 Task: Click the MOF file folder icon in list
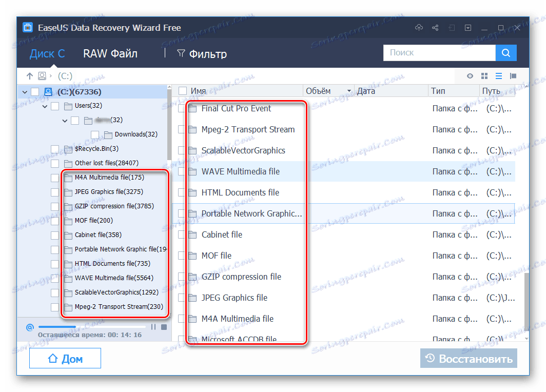[x=192, y=256]
